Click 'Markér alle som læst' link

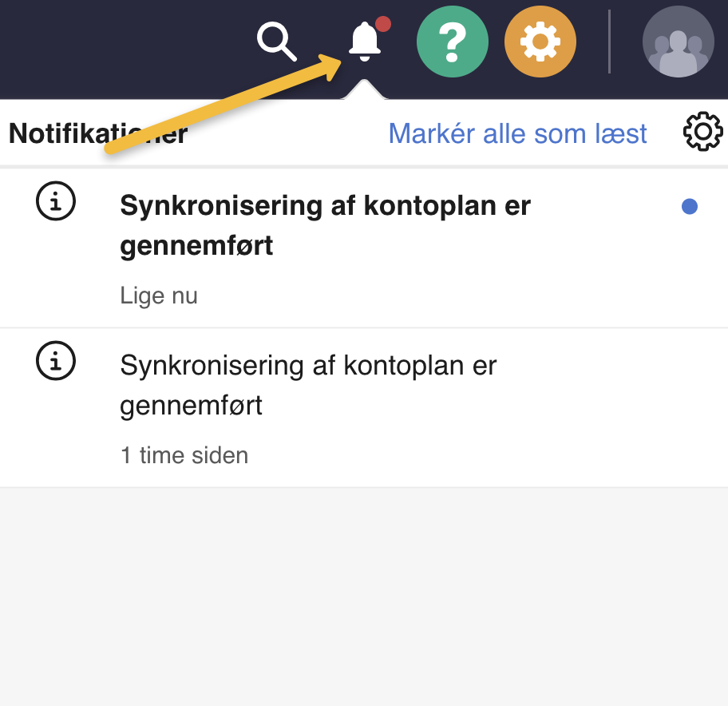tap(517, 133)
